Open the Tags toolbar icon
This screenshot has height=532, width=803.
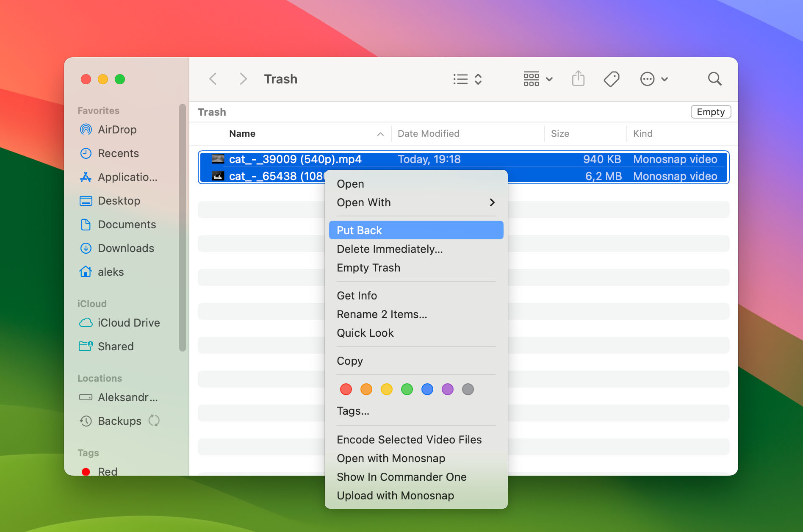[611, 79]
